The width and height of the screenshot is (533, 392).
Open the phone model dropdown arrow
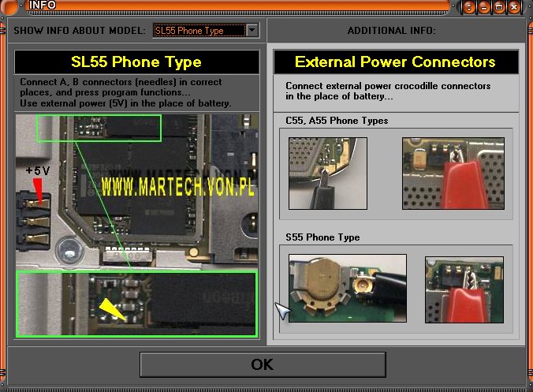click(252, 31)
